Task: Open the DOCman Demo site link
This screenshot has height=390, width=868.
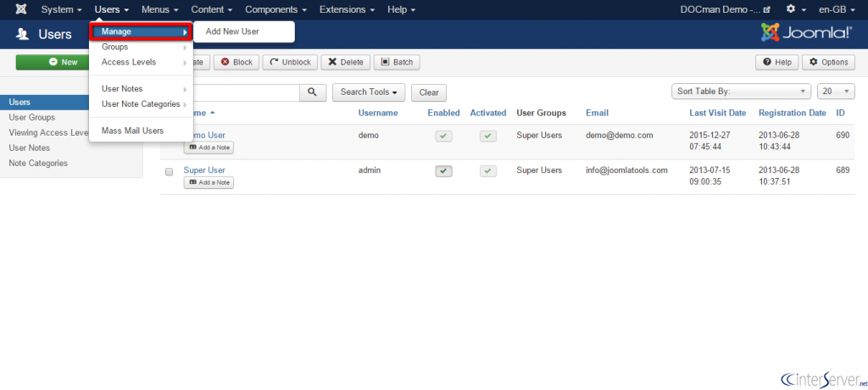Action: click(725, 9)
